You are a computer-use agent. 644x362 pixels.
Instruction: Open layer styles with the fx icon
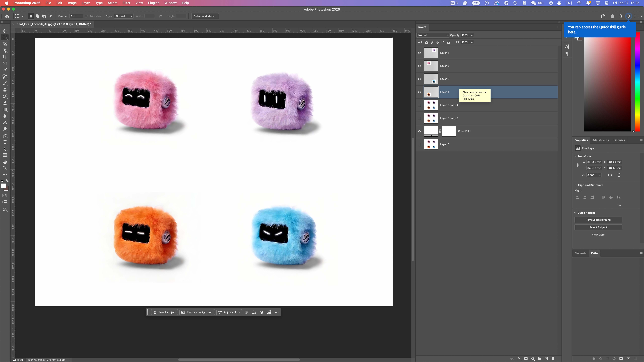(519, 359)
